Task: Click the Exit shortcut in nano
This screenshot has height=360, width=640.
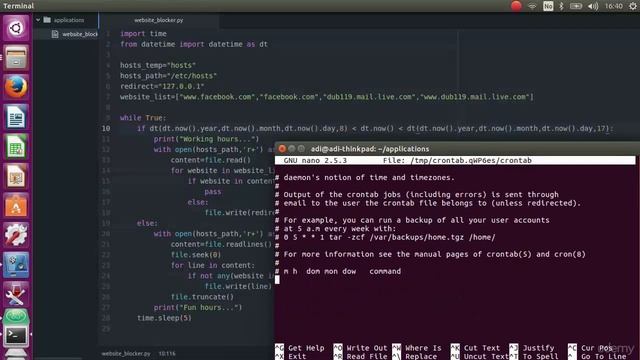Action: click(291, 356)
